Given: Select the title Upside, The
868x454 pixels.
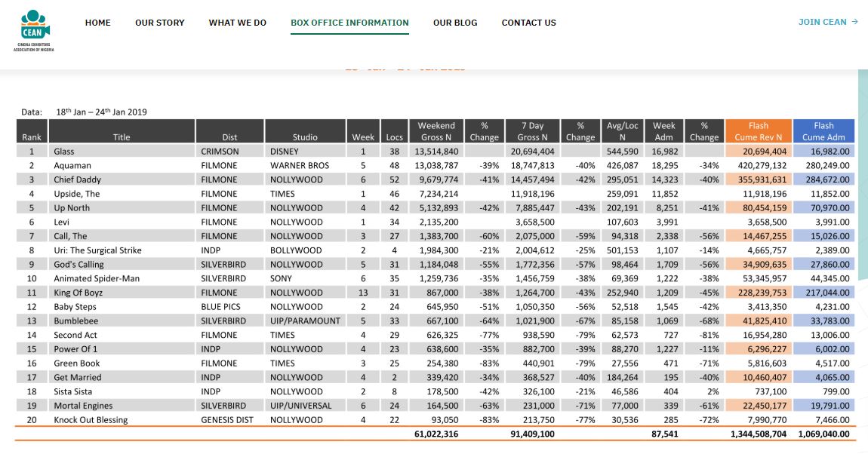Looking at the screenshot, I should pyautogui.click(x=77, y=194).
